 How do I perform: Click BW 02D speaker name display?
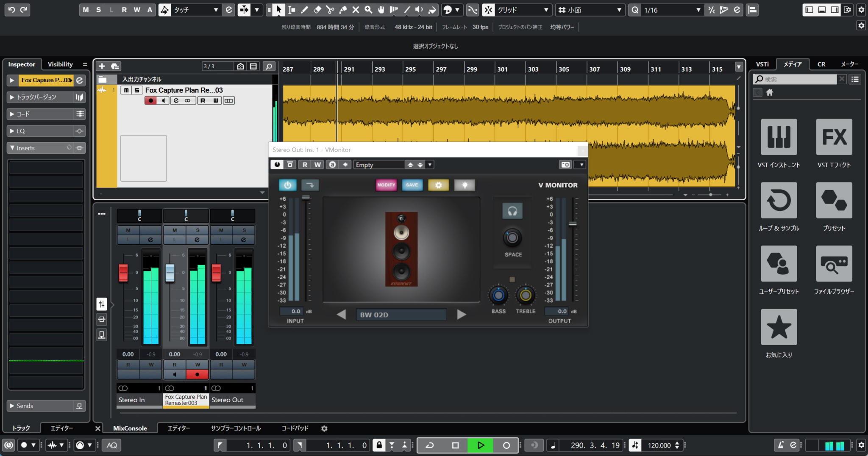401,315
